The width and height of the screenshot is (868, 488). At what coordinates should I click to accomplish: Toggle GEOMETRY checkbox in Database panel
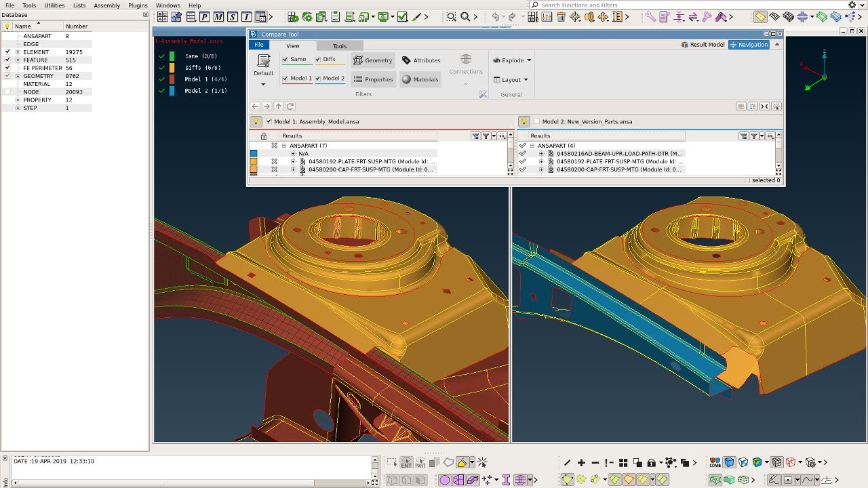tap(7, 76)
